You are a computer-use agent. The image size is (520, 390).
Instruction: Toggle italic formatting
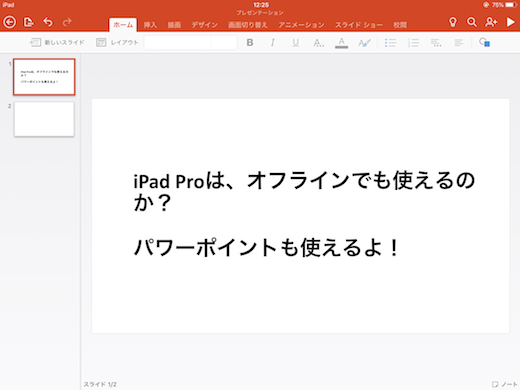coord(272,43)
